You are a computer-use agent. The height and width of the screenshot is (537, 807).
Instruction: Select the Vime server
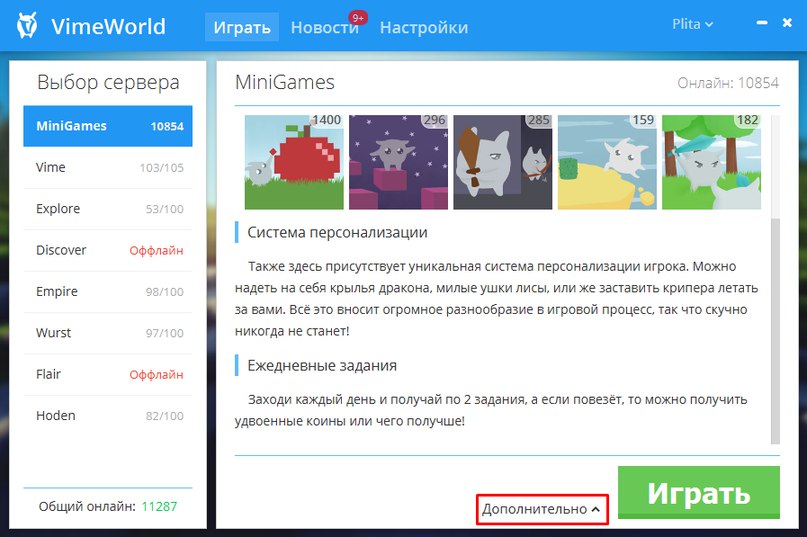tap(108, 167)
